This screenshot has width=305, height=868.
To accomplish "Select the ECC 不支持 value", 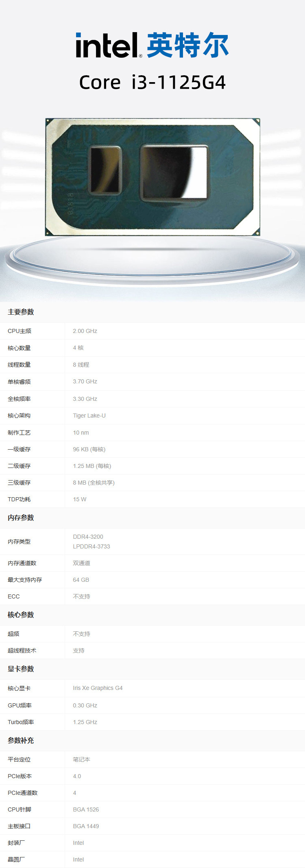I will click(81, 596).
